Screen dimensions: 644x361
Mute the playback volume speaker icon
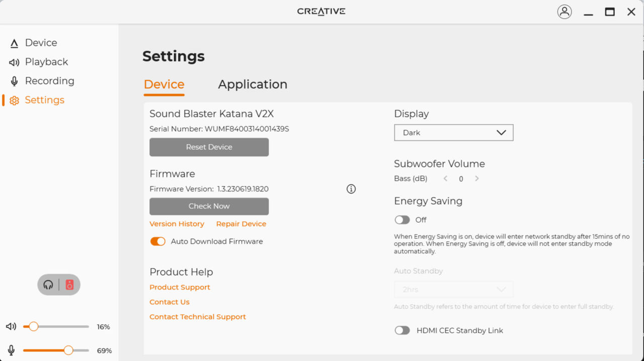tap(11, 327)
